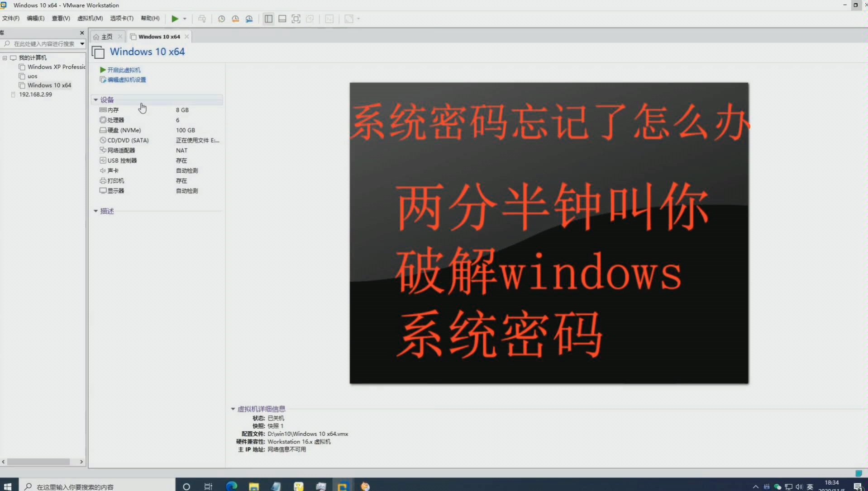Open the 帮助(H) menu
This screenshot has width=868, height=491.
(150, 18)
